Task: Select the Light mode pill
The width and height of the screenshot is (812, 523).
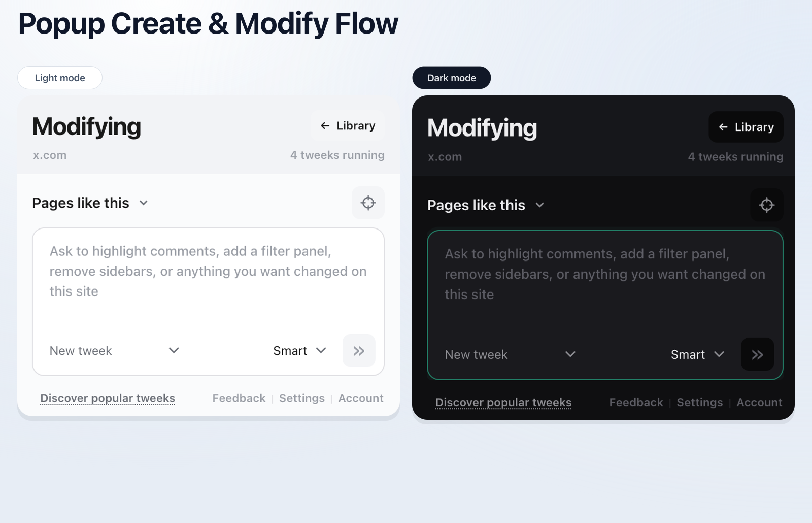Action: point(59,77)
